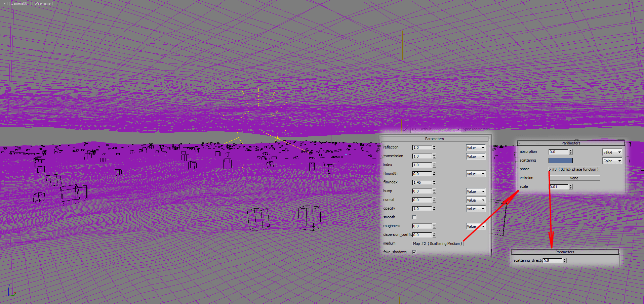Click the opacity value field
Image resolution: width=644 pixels, height=304 pixels.
click(x=422, y=209)
